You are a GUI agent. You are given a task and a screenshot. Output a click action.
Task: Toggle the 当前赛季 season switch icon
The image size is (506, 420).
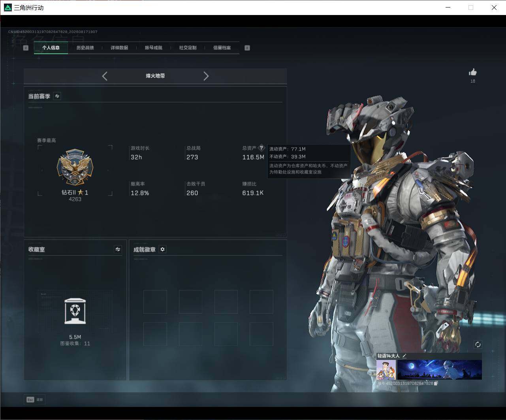[x=57, y=96]
